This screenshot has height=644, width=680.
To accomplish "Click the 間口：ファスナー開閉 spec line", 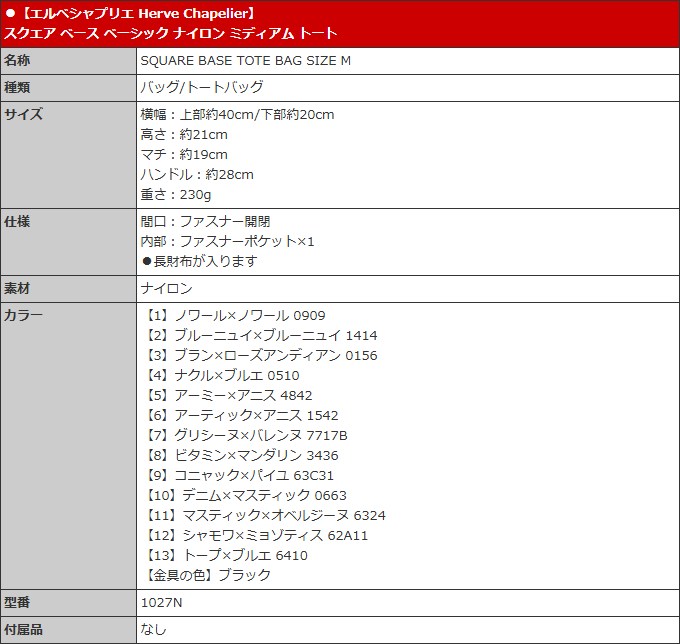I will coord(205,221).
